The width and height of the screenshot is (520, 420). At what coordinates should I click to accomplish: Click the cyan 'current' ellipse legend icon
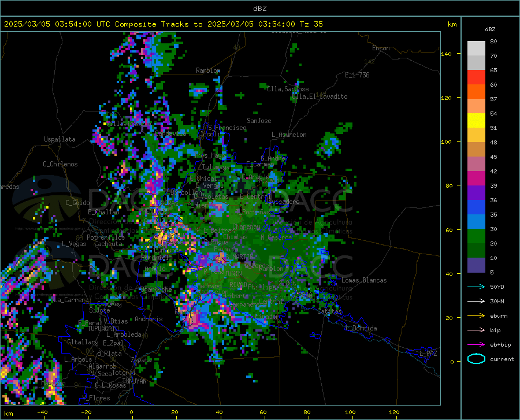pos(476,359)
